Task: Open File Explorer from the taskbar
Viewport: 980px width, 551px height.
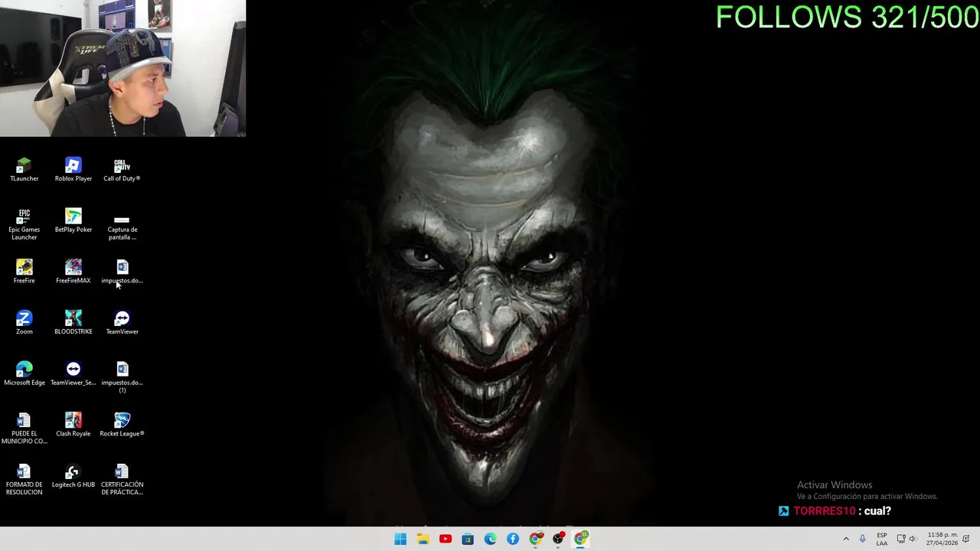Action: (x=423, y=539)
